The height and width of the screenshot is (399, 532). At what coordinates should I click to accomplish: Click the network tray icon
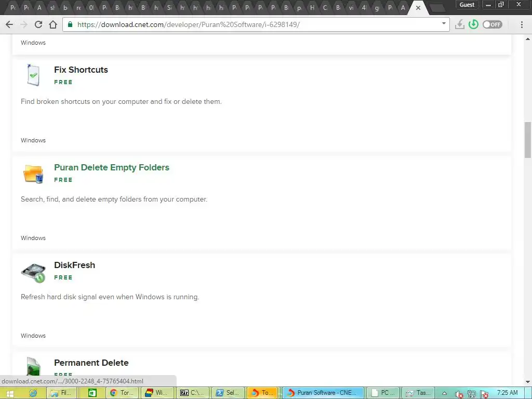(x=472, y=394)
